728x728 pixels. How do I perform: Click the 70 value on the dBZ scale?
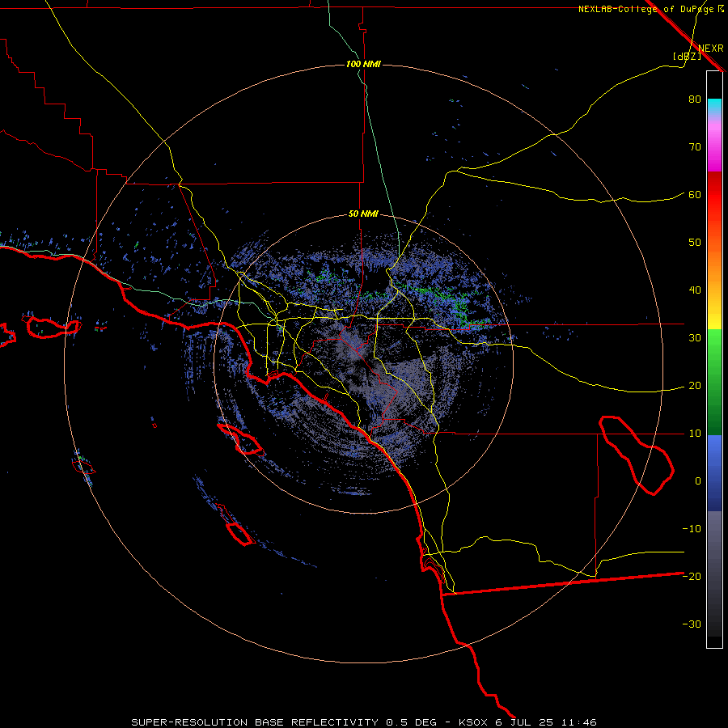695,146
